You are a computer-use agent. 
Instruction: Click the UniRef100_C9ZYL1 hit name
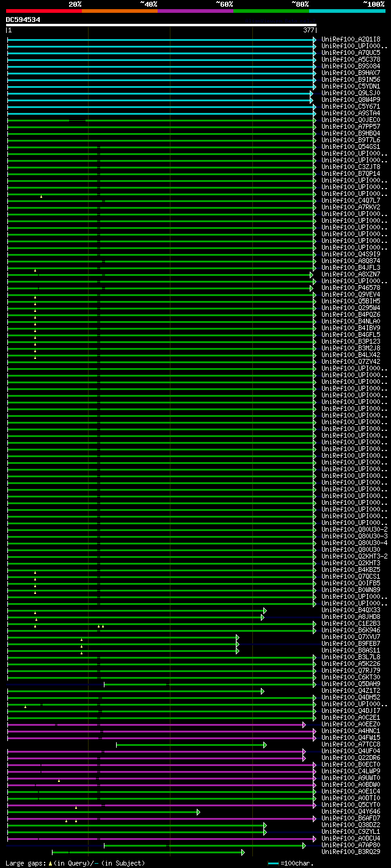(351, 831)
